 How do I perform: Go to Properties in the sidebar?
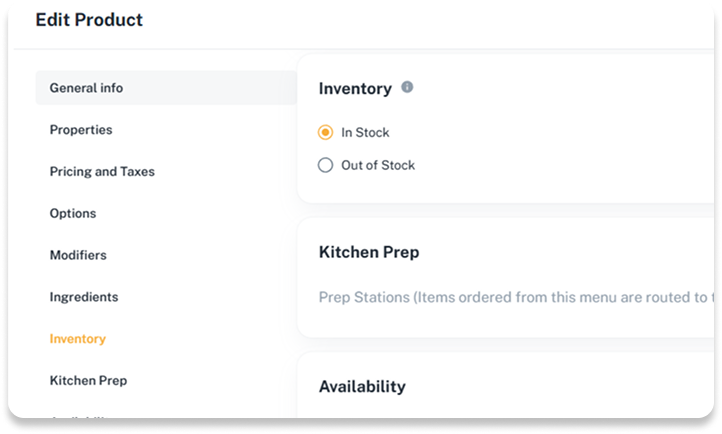(x=81, y=130)
